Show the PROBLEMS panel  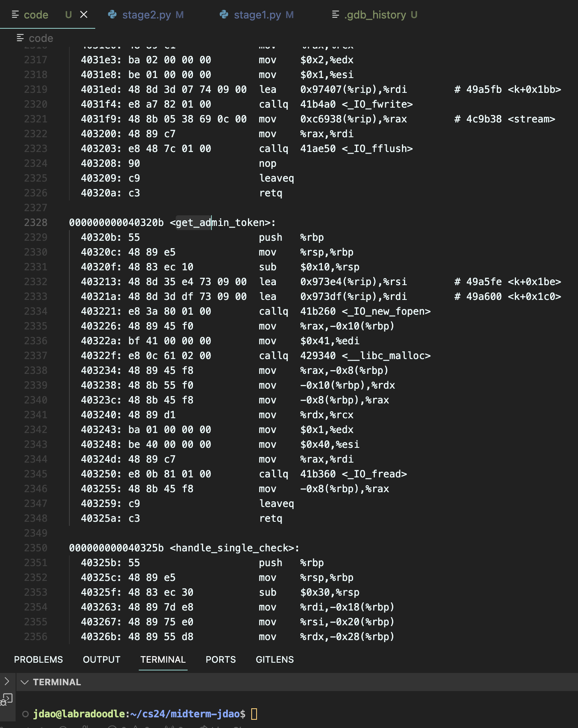(x=38, y=659)
